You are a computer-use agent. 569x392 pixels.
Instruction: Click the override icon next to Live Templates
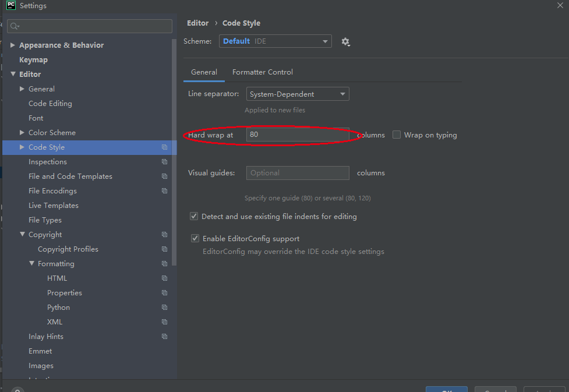164,205
